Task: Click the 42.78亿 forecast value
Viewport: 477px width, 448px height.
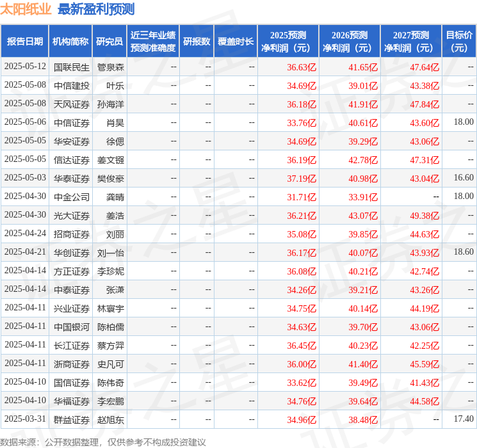Action: pos(363,160)
